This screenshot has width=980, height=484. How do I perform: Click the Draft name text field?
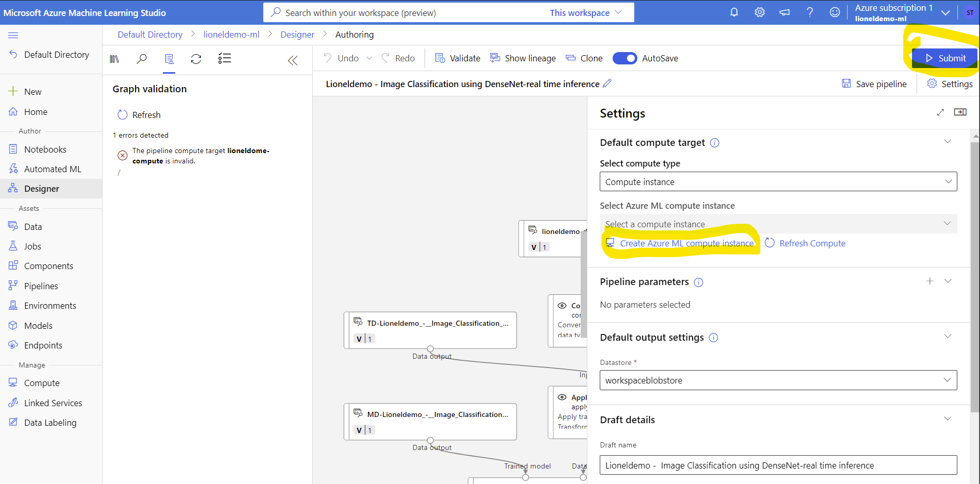click(x=779, y=465)
